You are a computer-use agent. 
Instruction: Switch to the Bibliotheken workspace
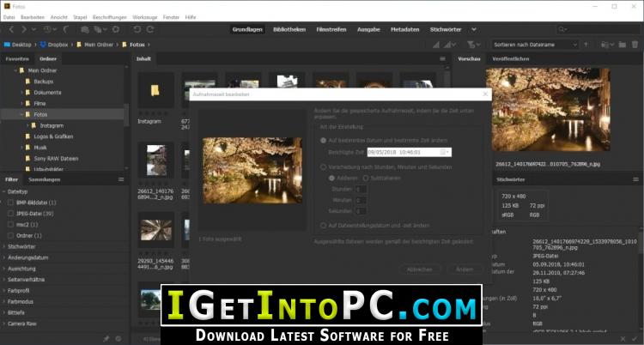point(289,29)
